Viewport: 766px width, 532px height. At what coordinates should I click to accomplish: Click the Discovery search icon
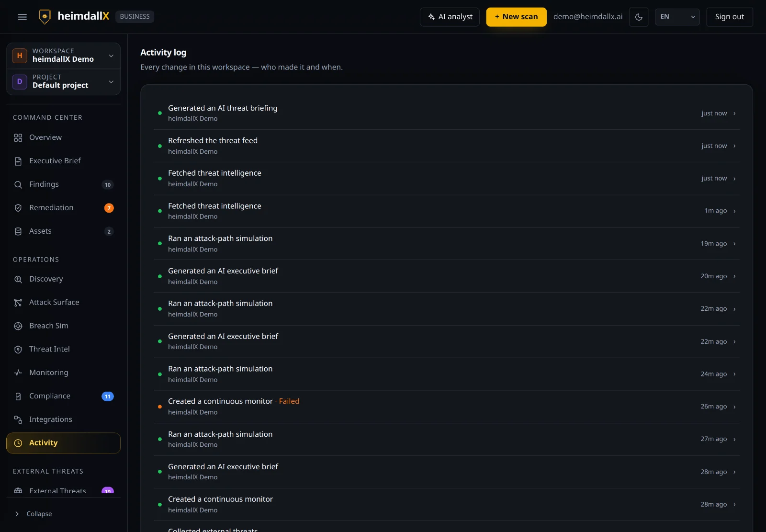pyautogui.click(x=18, y=279)
